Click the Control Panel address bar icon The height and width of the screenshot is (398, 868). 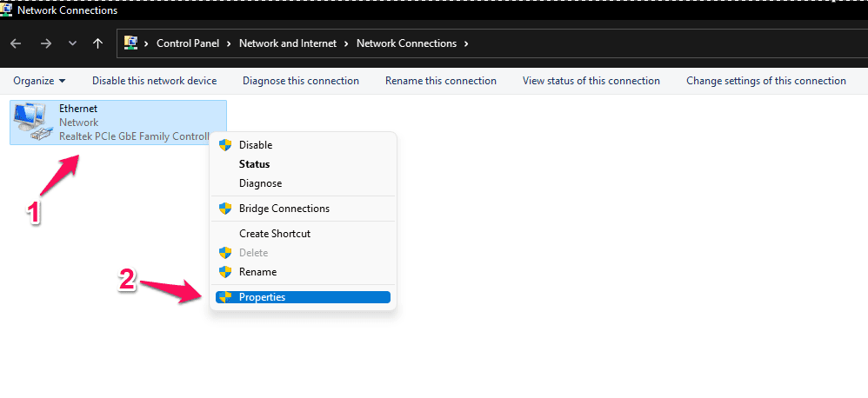pyautogui.click(x=132, y=43)
